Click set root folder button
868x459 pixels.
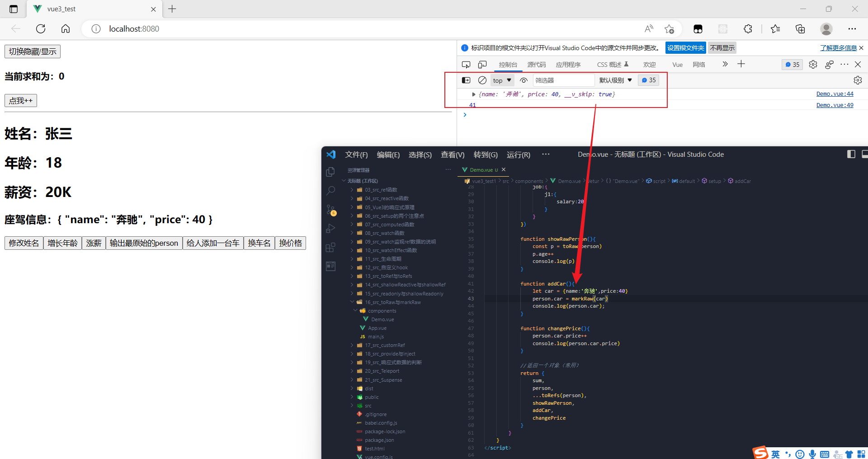click(685, 48)
